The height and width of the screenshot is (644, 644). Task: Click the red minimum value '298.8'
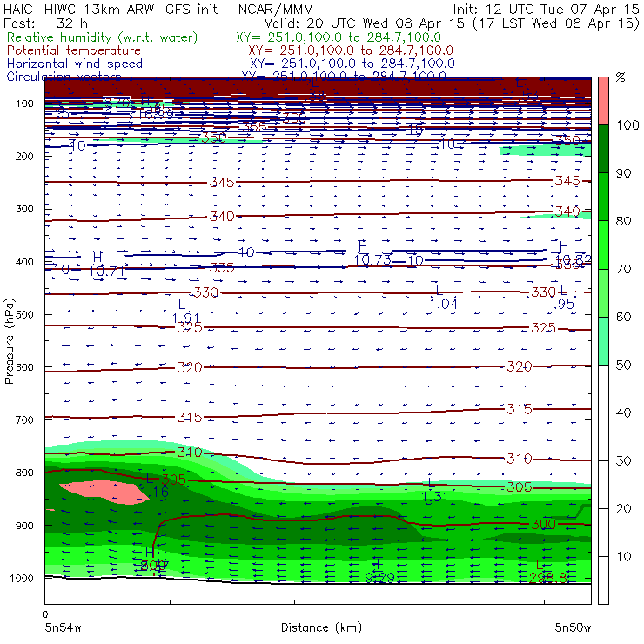(x=548, y=578)
